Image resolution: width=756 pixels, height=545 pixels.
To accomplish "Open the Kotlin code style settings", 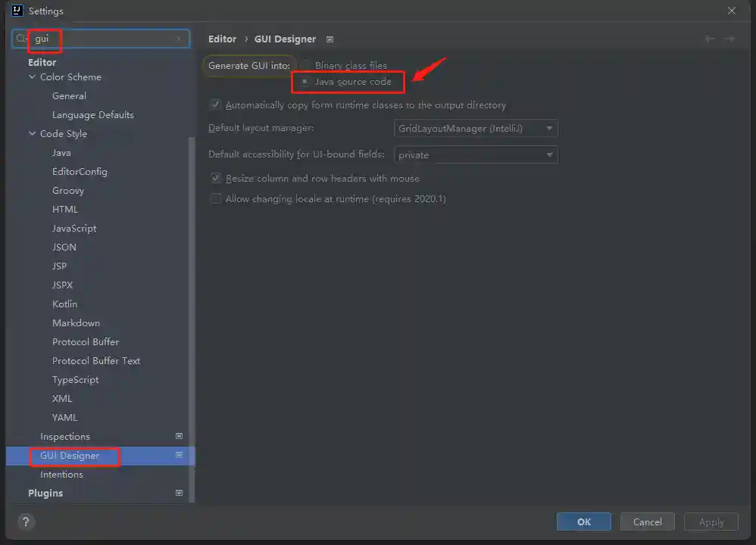I will (x=64, y=304).
